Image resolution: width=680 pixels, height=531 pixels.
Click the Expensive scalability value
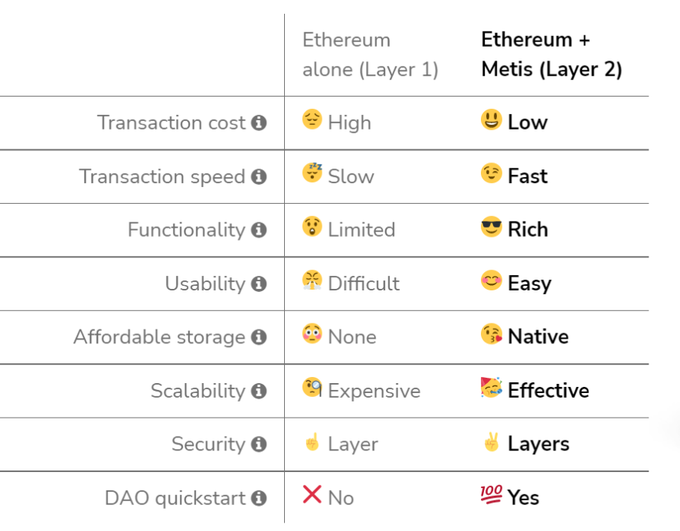pyautogui.click(x=374, y=391)
